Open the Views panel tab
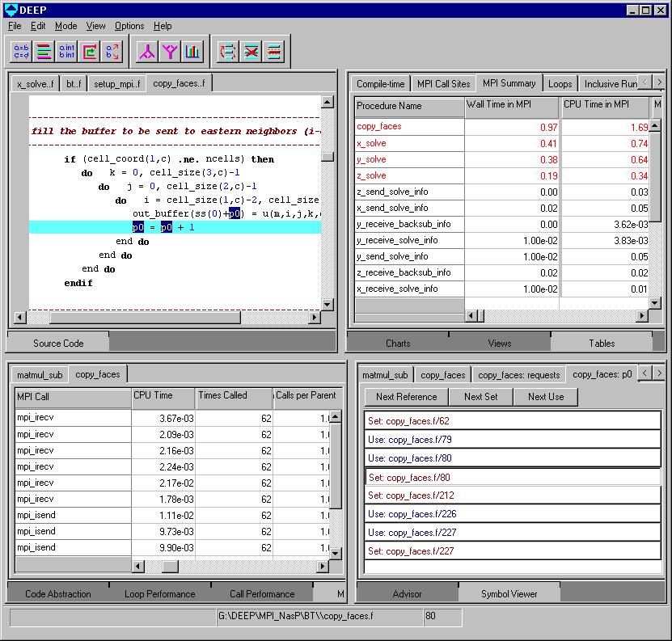Viewport: 672px width, 641px height. 500,344
